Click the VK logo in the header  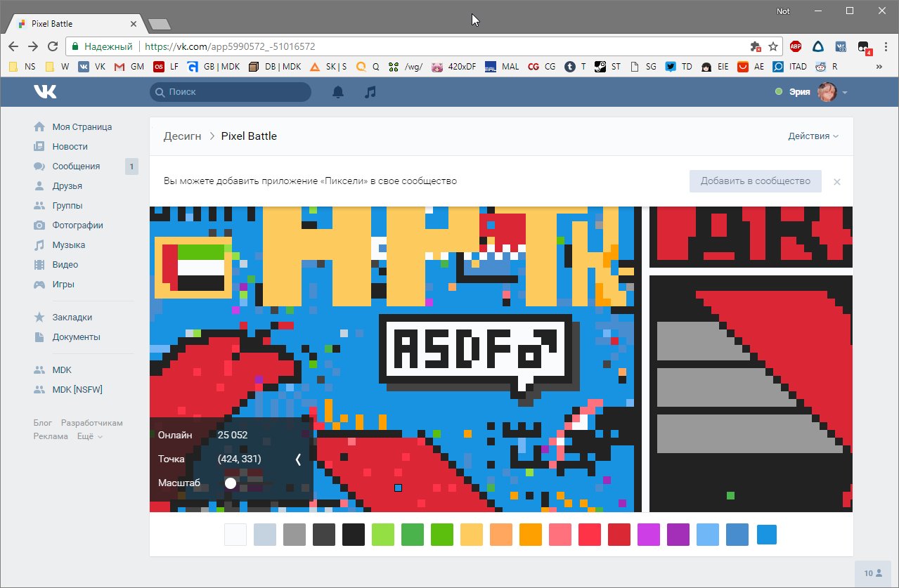tap(45, 91)
